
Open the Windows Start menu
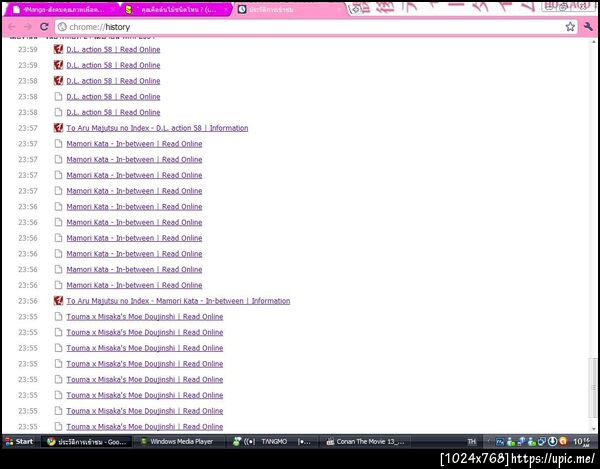(19, 441)
